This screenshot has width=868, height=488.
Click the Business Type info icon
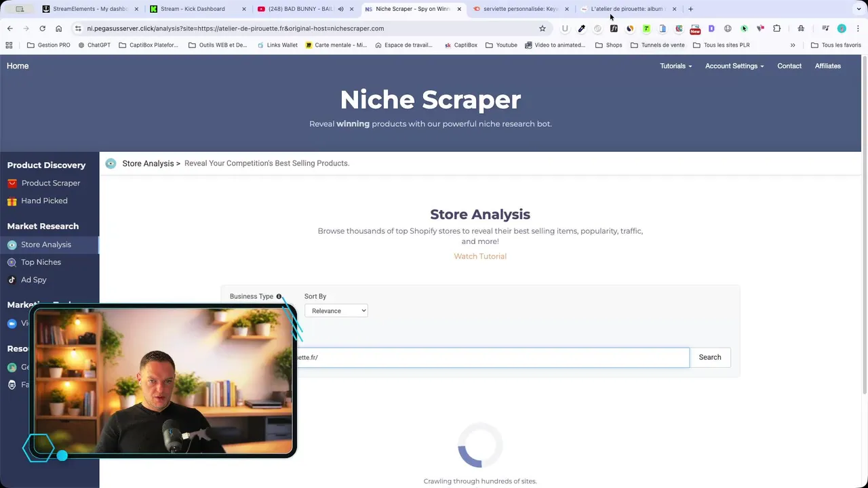279,296
